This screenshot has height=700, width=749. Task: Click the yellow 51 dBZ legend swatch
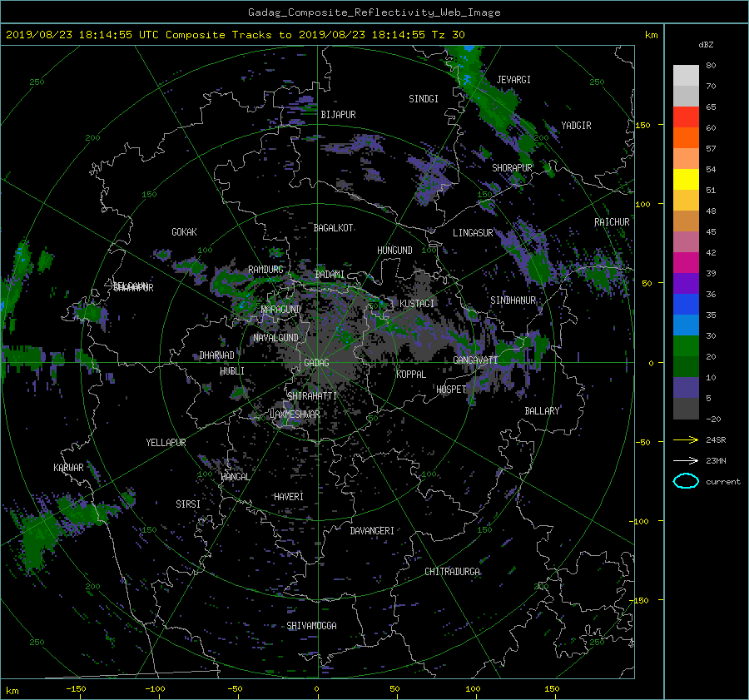pyautogui.click(x=686, y=180)
